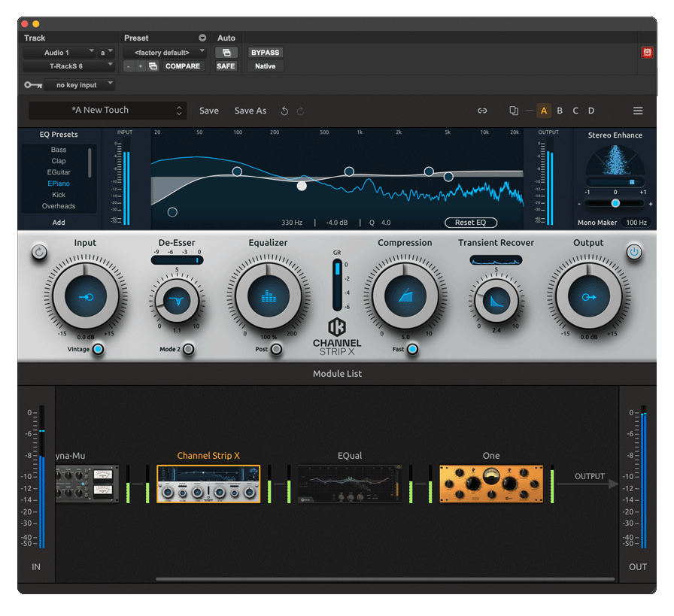Toggle the Vintage switch under Input
This screenshot has width=674, height=616.
tap(96, 349)
